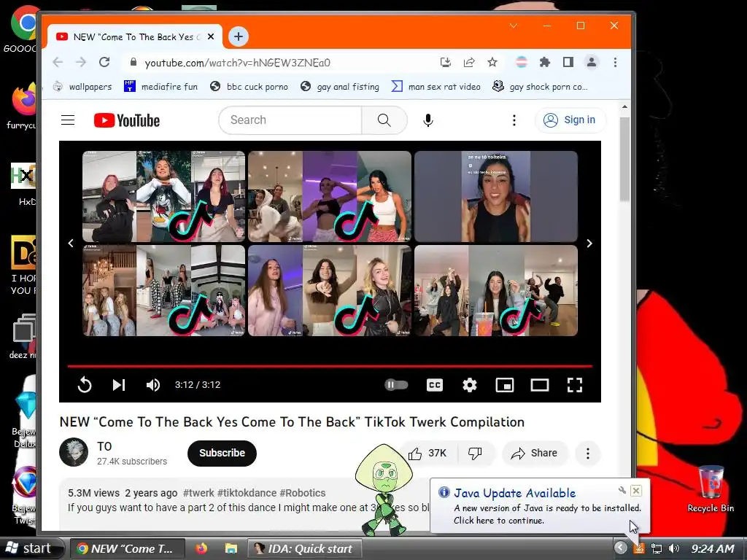This screenshot has width=747, height=560.
Task: Click the volume speaker tray icon
Action: click(673, 548)
